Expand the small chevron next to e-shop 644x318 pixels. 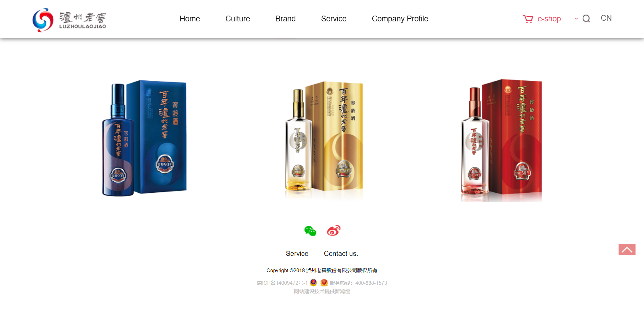pyautogui.click(x=576, y=19)
